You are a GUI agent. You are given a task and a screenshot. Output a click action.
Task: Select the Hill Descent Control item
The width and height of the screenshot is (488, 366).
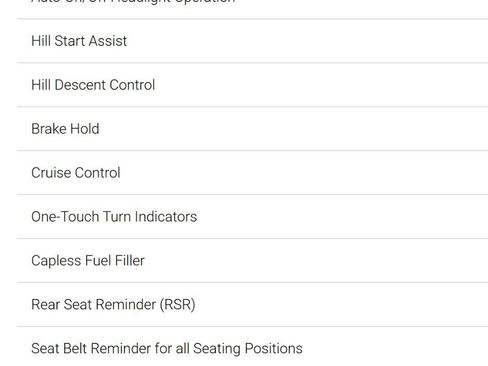(x=252, y=85)
